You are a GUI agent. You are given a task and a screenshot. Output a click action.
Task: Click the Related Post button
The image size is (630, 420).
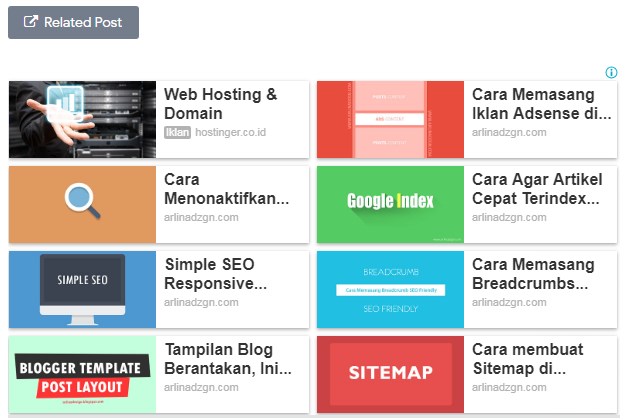(74, 23)
